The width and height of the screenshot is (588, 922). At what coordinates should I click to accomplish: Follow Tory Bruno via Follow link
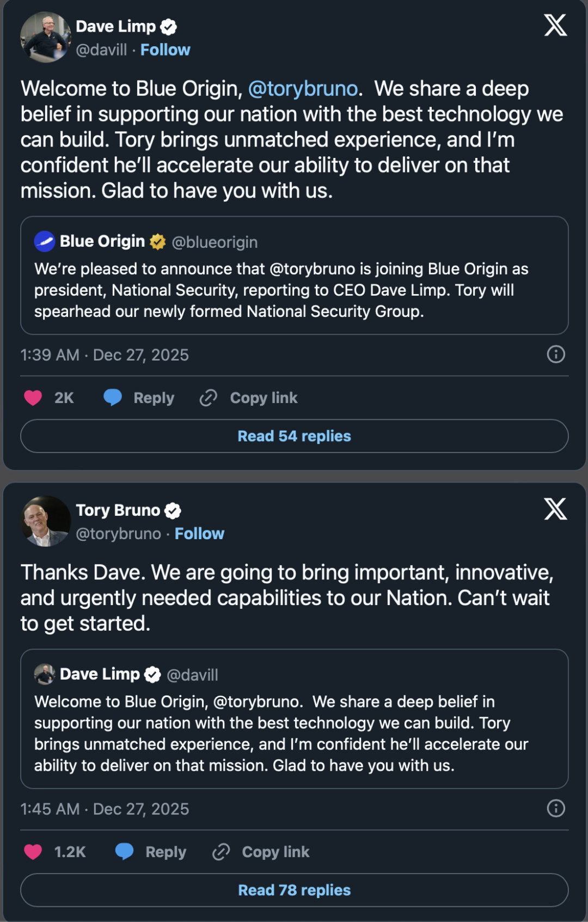(x=199, y=534)
